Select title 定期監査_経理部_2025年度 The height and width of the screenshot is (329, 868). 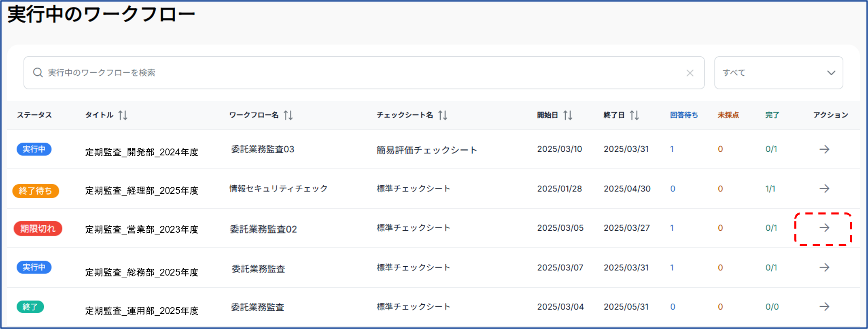pos(142,191)
